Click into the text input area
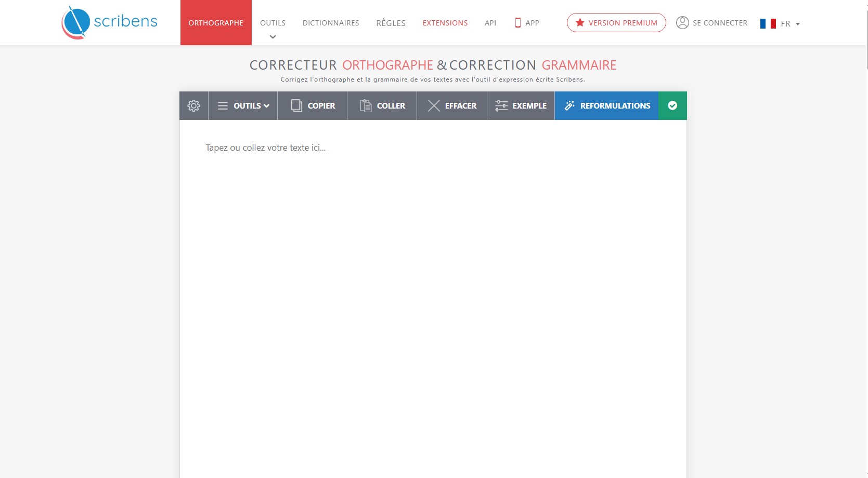Image resolution: width=868 pixels, height=478 pixels. point(433,260)
